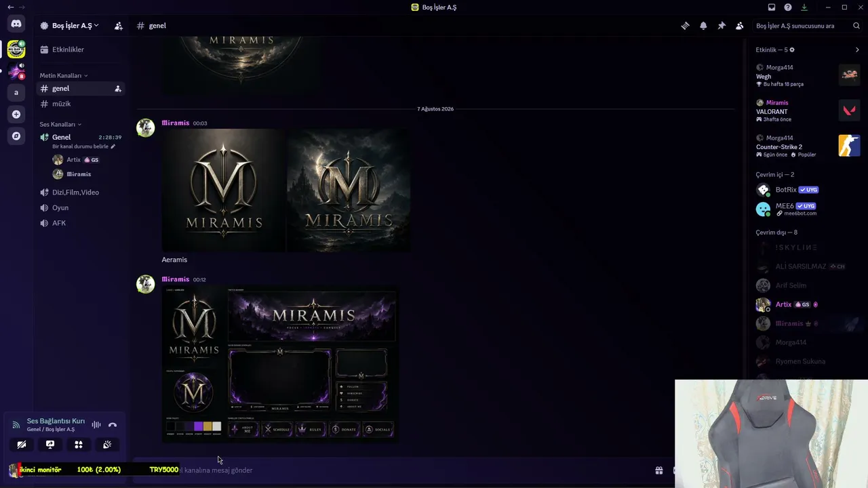Open the MEE6 member profile
This screenshot has height=488, width=868.
pyautogui.click(x=807, y=209)
